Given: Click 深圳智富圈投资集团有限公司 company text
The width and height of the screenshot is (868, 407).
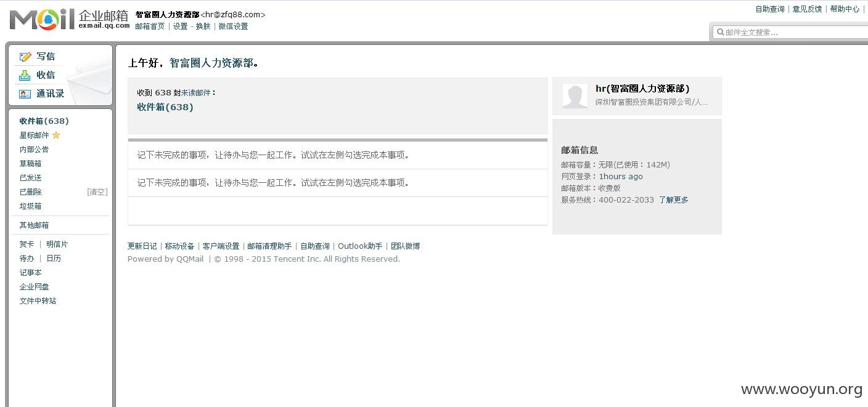Looking at the screenshot, I should click(652, 102).
